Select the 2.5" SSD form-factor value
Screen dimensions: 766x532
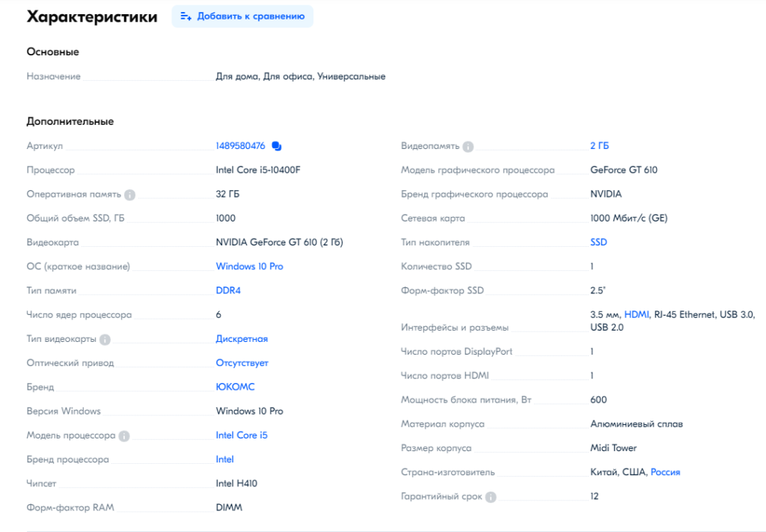pyautogui.click(x=598, y=290)
